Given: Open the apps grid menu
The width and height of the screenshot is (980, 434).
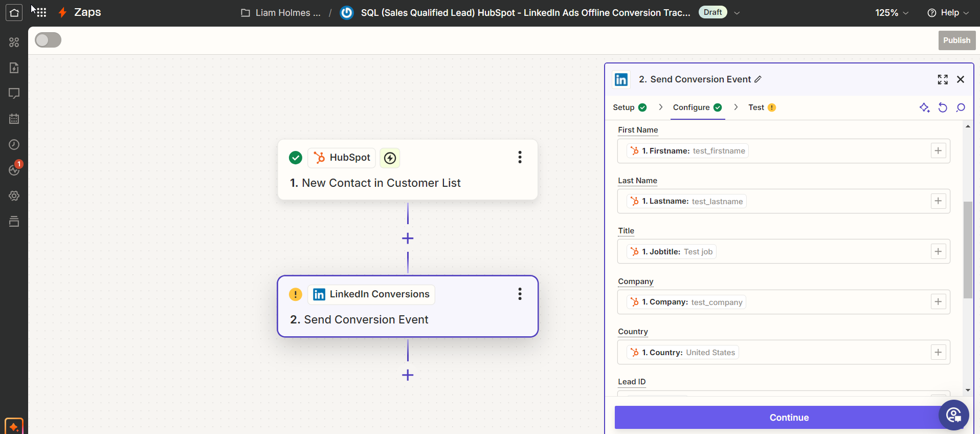Looking at the screenshot, I should tap(42, 13).
